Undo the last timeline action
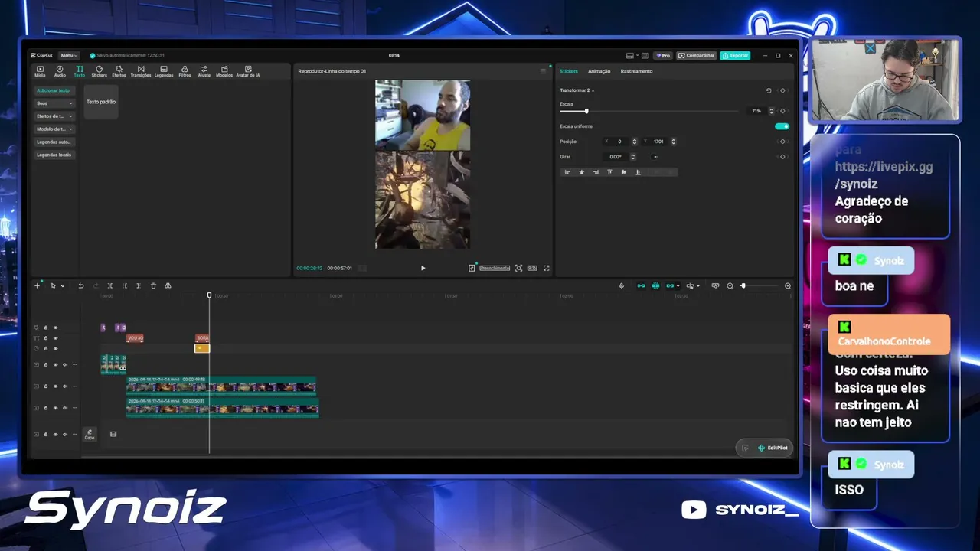The width and height of the screenshot is (980, 551). (x=81, y=285)
